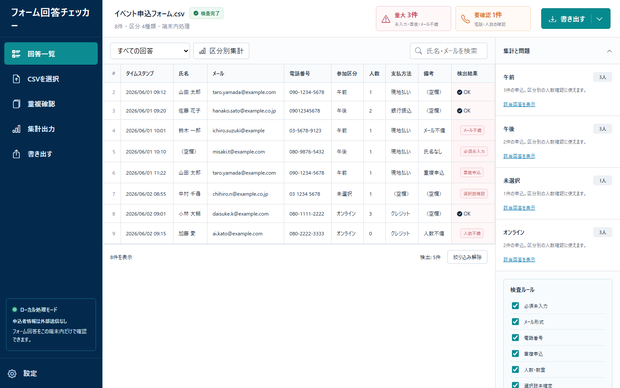Click the OK check icon for 小林 大輔's row

coord(459,214)
